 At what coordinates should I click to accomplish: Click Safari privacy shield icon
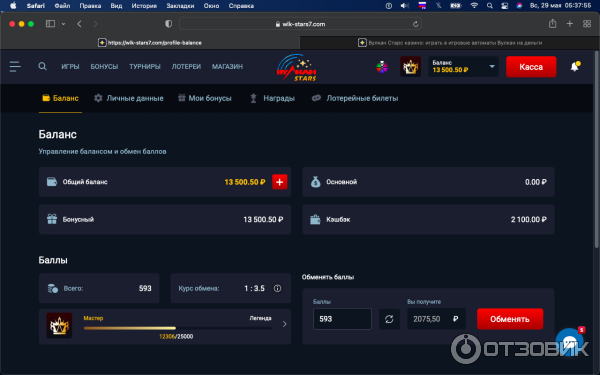(x=168, y=24)
